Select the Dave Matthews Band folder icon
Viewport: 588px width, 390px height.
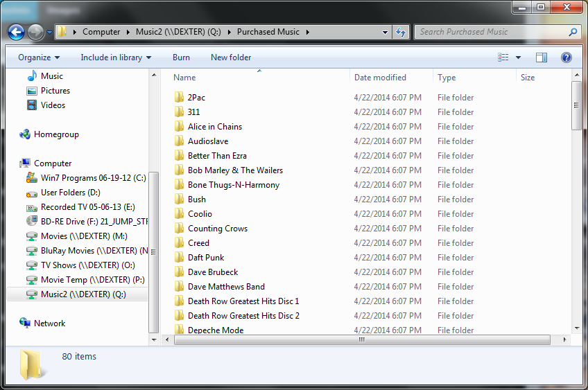click(x=179, y=287)
